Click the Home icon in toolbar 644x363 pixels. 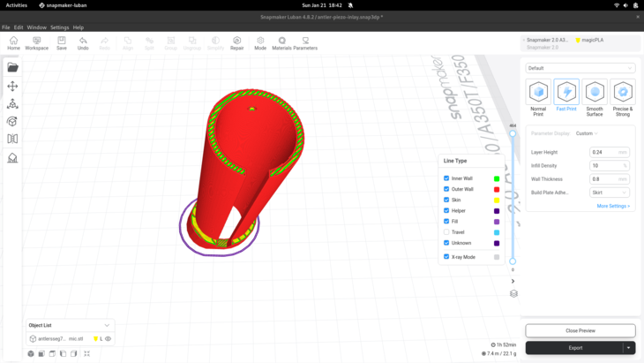click(13, 42)
